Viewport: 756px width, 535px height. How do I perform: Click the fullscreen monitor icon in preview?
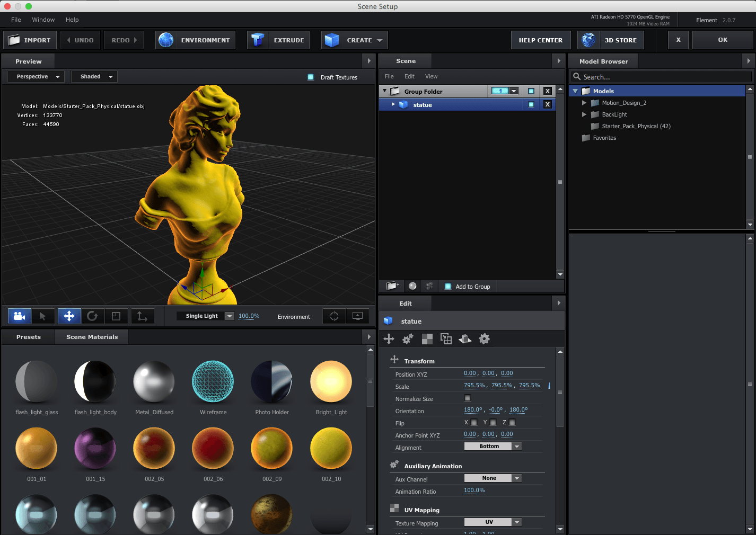pyautogui.click(x=358, y=316)
